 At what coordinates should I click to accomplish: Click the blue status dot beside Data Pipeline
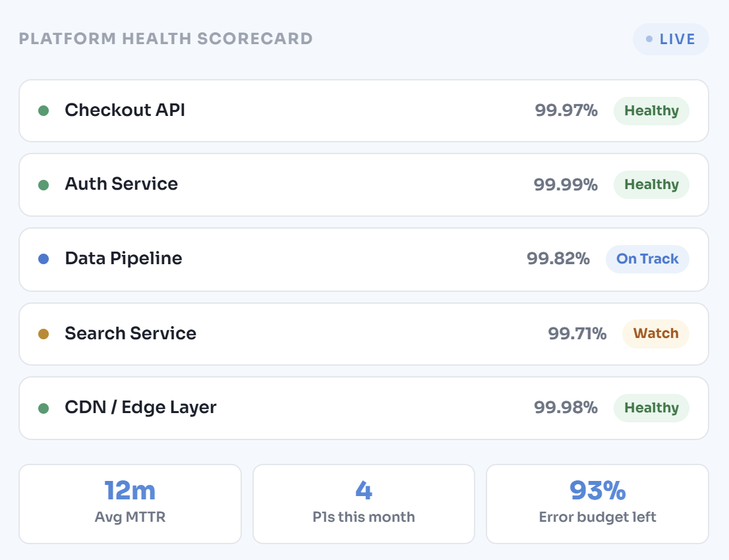(x=44, y=259)
